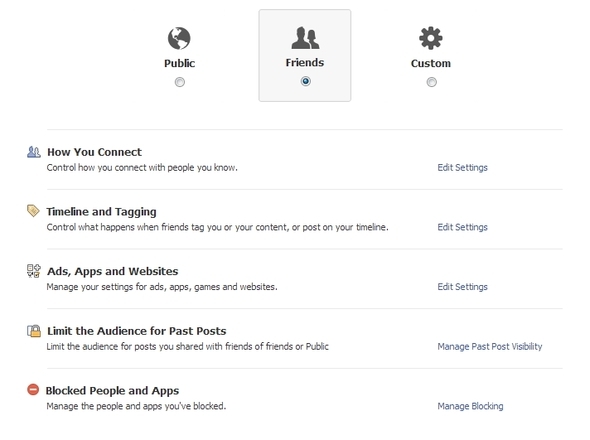This screenshot has height=440, width=590.
Task: Click the padlock icon for Past Posts
Action: [34, 330]
